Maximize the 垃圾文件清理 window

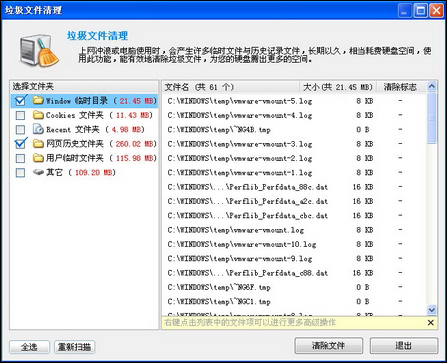[x=421, y=11]
